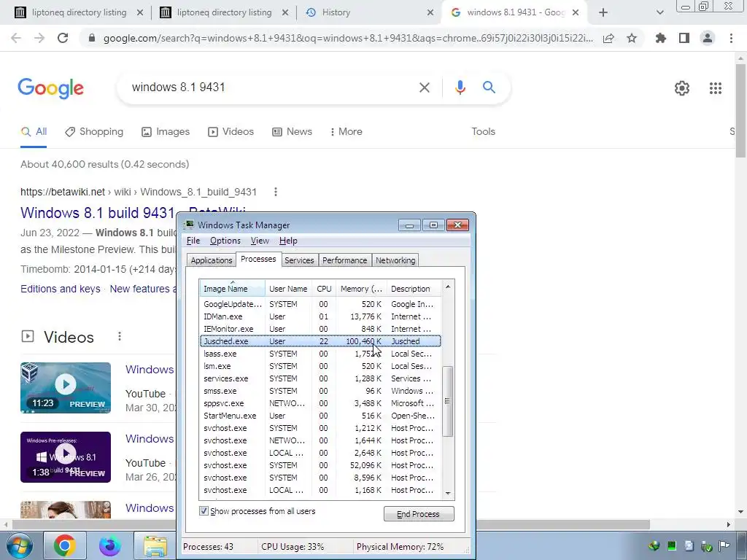
Task: Bookmark this page with star icon
Action: click(632, 38)
